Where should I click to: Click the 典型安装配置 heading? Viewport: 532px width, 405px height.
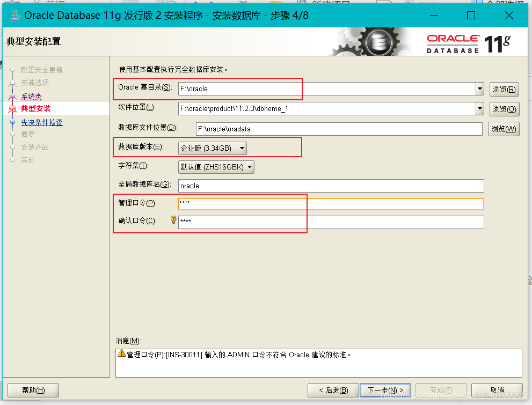[x=34, y=41]
